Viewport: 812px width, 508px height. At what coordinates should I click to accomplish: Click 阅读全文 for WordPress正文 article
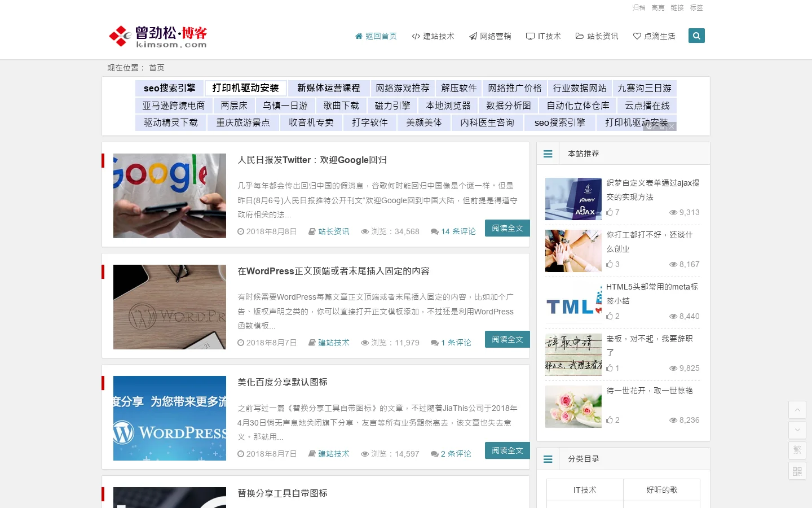tap(507, 339)
